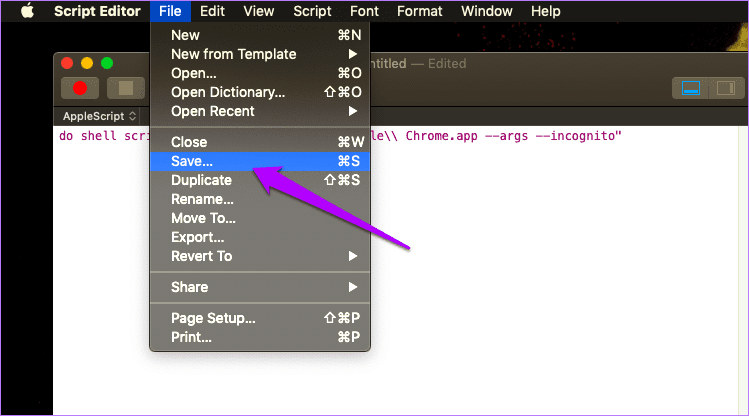This screenshot has height=416, width=749.
Task: Choose Export… menu item
Action: [x=260, y=237]
